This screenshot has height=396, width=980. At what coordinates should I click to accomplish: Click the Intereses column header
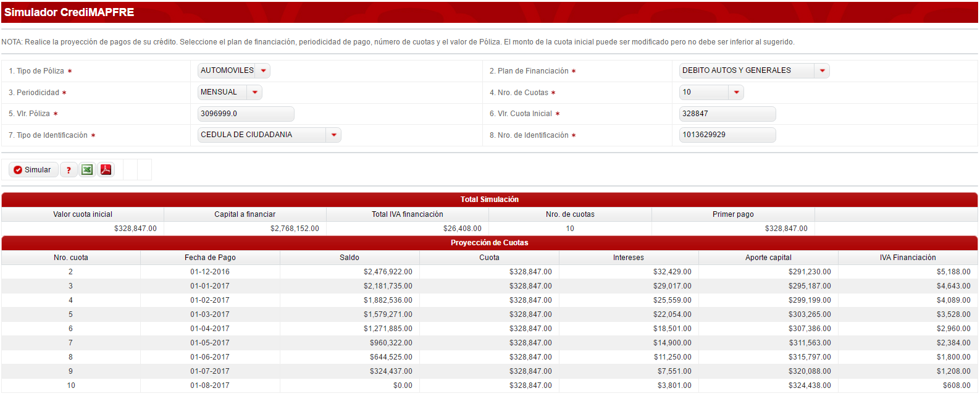click(629, 258)
